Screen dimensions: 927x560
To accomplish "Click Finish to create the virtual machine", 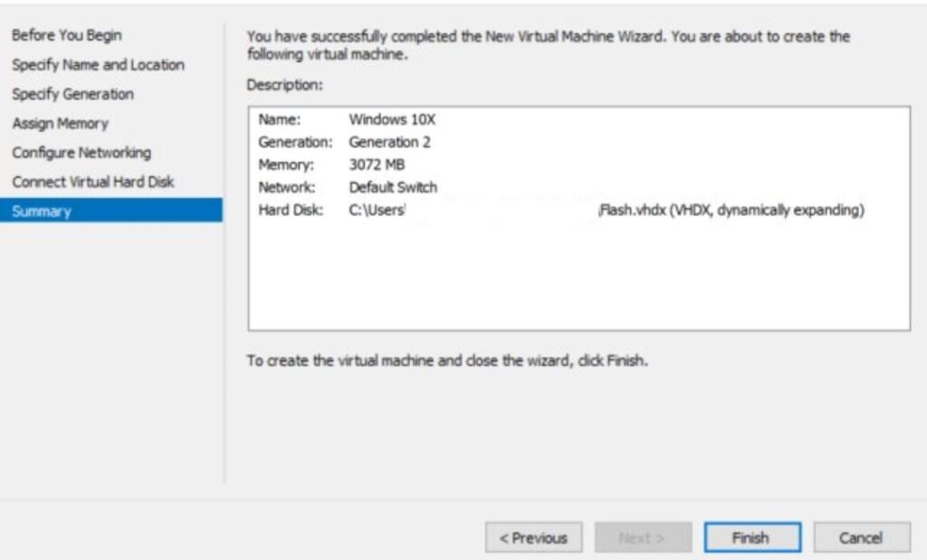I will click(752, 537).
